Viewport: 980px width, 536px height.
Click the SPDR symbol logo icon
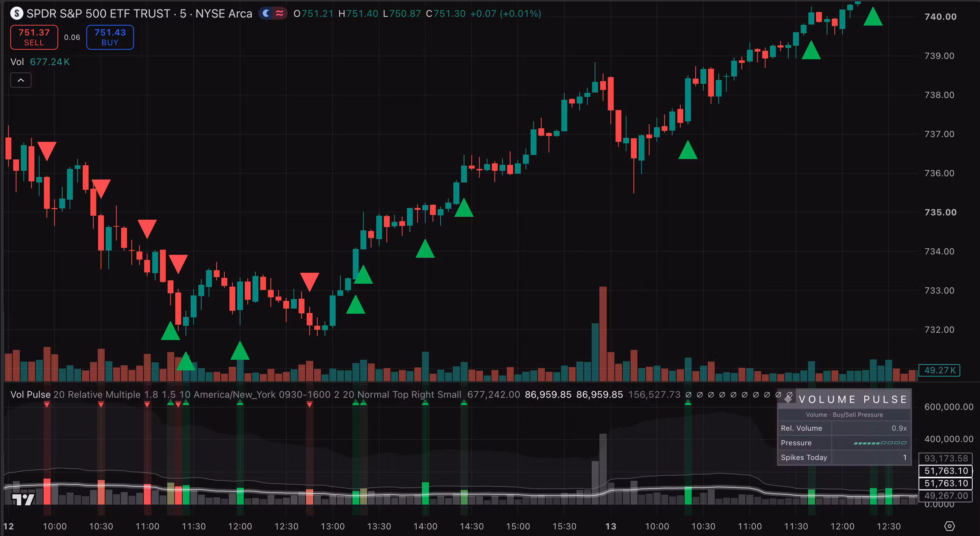[16, 13]
